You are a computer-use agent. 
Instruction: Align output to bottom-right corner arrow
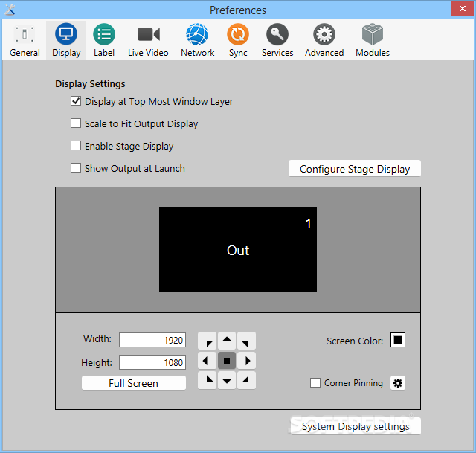[246, 380]
